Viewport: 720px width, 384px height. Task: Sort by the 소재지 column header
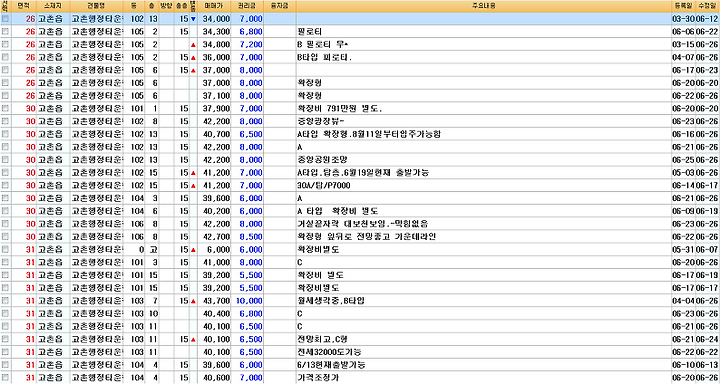coord(53,6)
